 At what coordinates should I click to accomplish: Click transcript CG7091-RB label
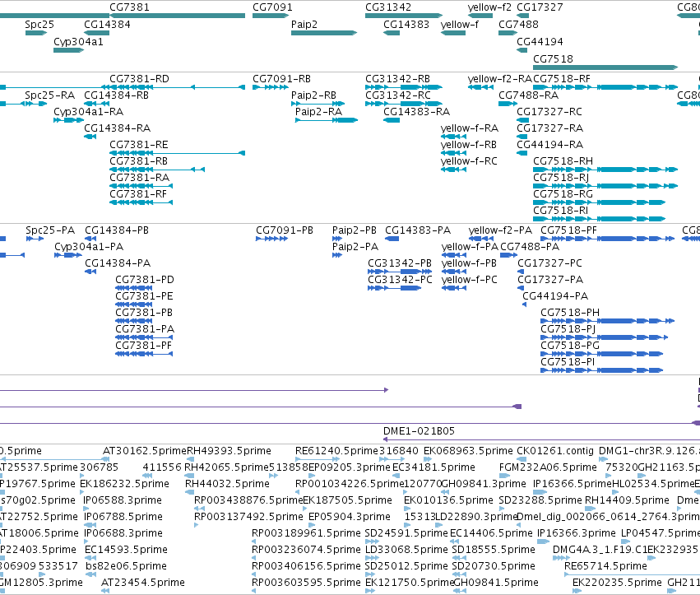pos(281,79)
